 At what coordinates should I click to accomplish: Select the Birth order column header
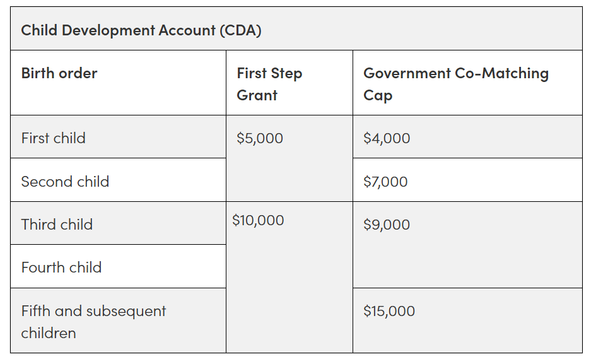pyautogui.click(x=59, y=73)
